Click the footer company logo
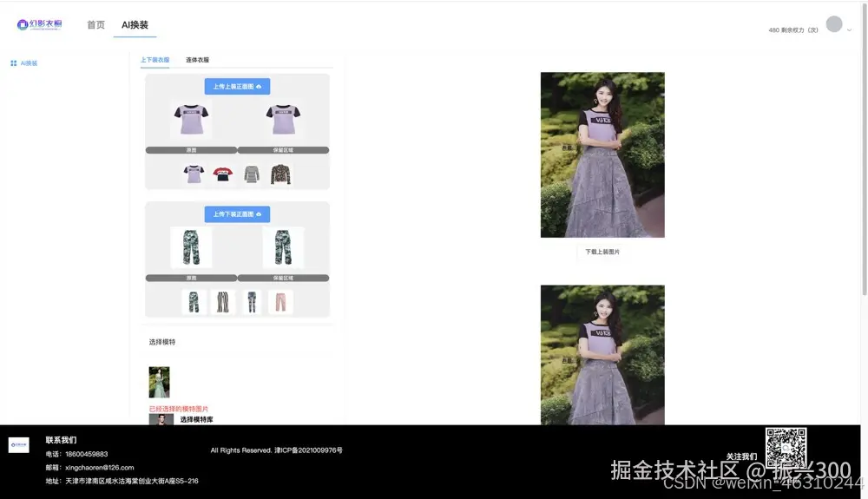 19,445
